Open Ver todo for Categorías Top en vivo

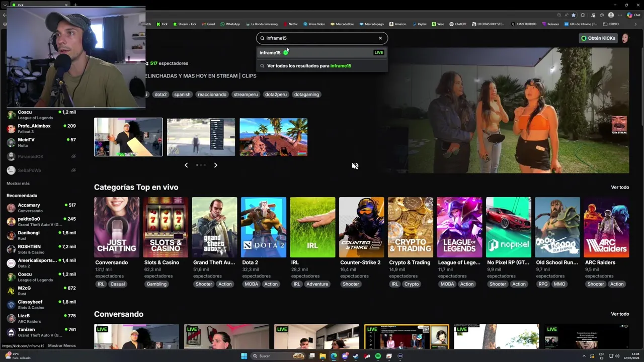click(x=620, y=187)
